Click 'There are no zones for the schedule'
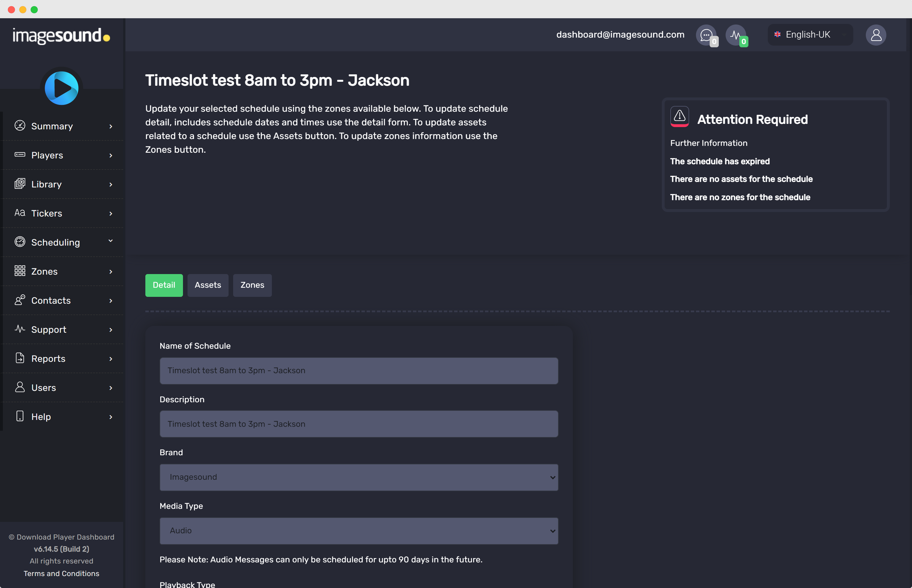 coord(740,197)
